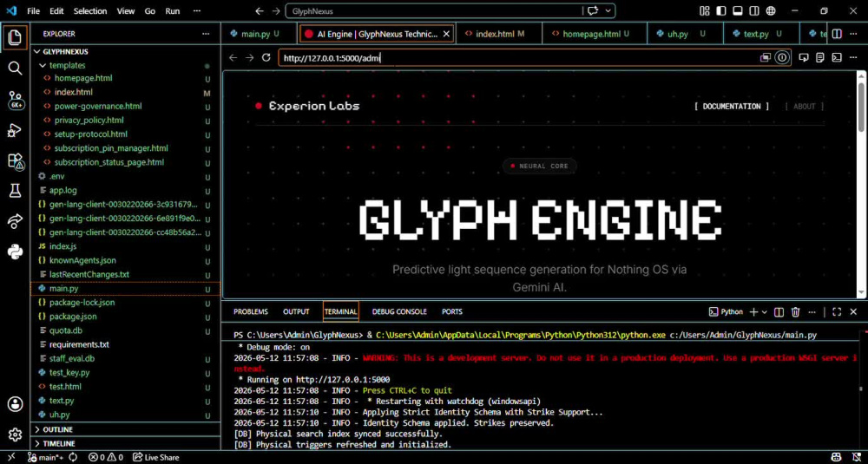Switch to the PORTS panel tab

(451, 312)
